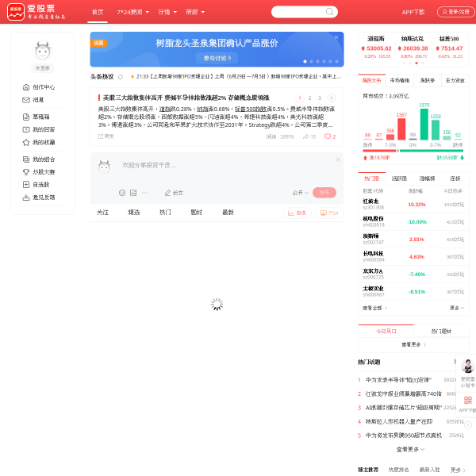
Task: Switch to the 热门 feed tab
Action: [165, 213]
